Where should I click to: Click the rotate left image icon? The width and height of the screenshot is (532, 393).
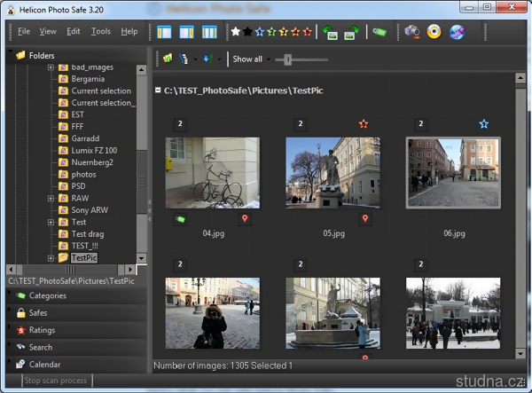click(331, 32)
